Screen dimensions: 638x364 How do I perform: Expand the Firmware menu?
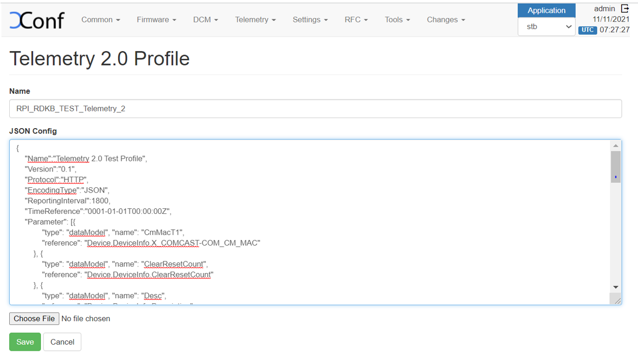[156, 20]
